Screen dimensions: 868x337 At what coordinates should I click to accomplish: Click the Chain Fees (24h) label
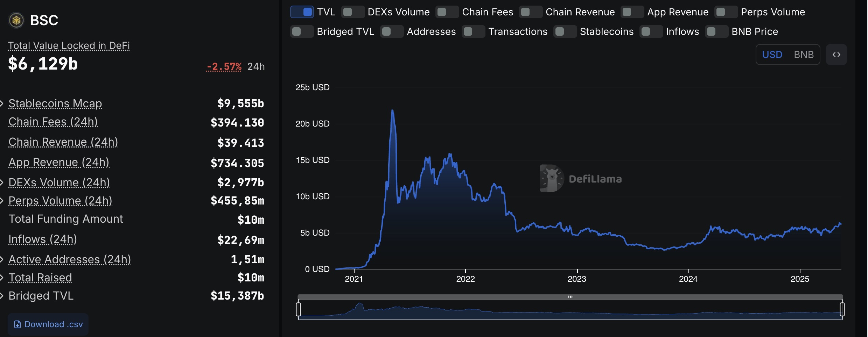tap(53, 122)
